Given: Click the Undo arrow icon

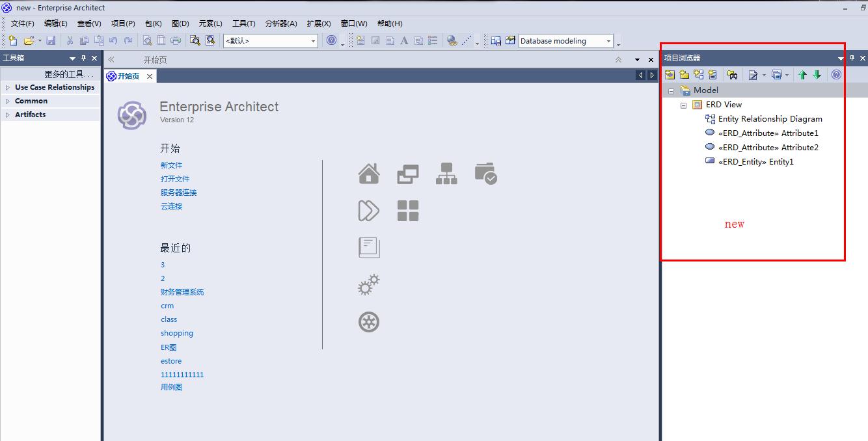Looking at the screenshot, I should pos(113,40).
